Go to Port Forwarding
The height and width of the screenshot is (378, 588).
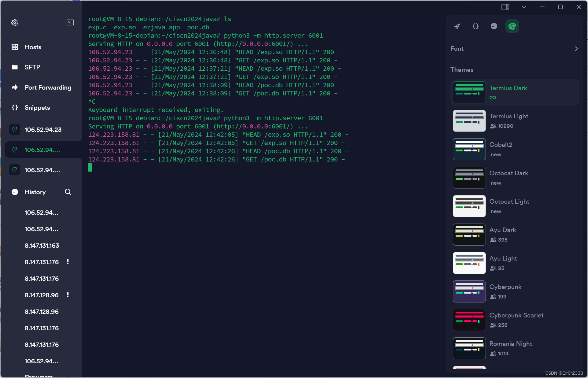(x=48, y=87)
